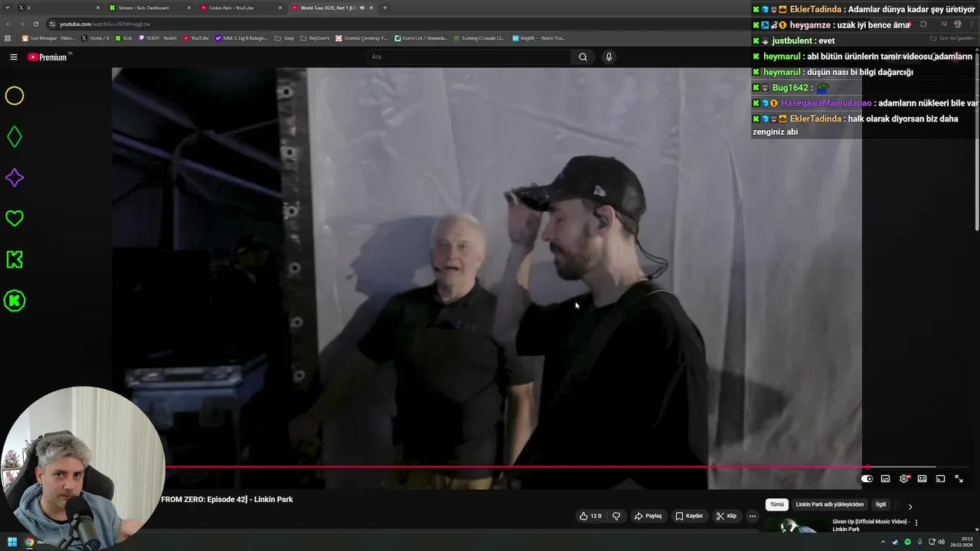Image resolution: width=980 pixels, height=551 pixels.
Task: Click the YouTube search magnifier button
Action: [583, 57]
